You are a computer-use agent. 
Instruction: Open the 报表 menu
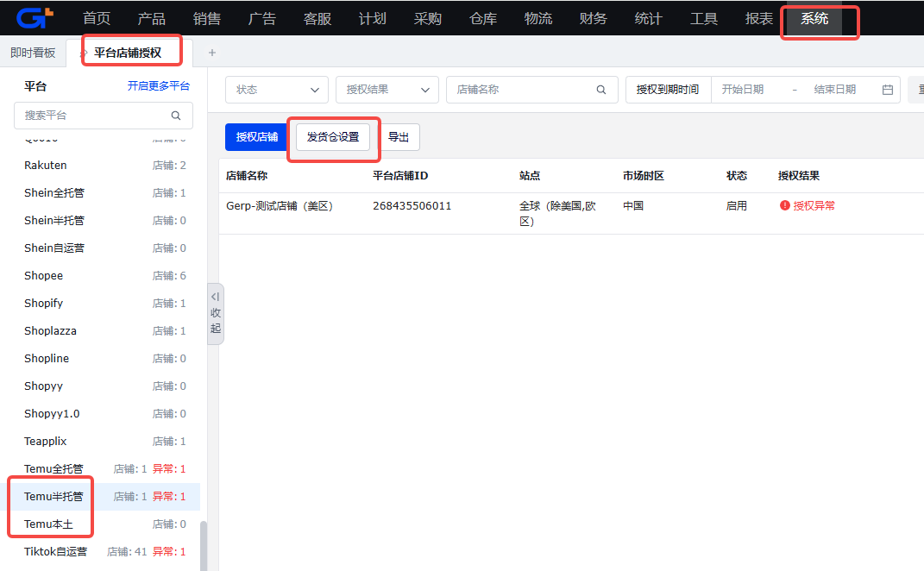coord(759,18)
